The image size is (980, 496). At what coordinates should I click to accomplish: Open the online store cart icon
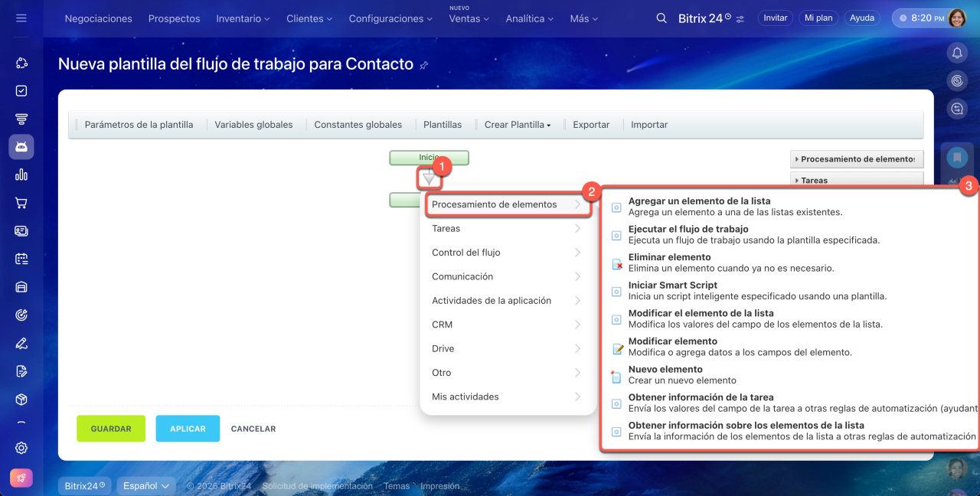coord(21,203)
